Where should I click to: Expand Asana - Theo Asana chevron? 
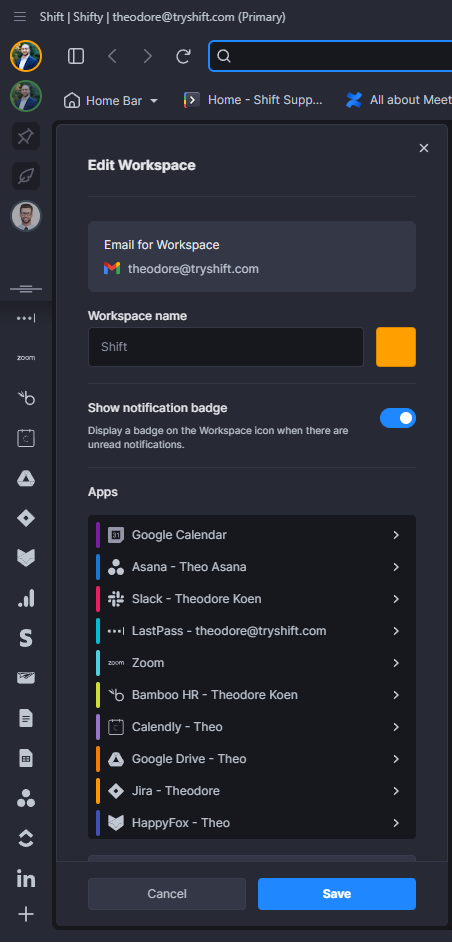click(396, 567)
